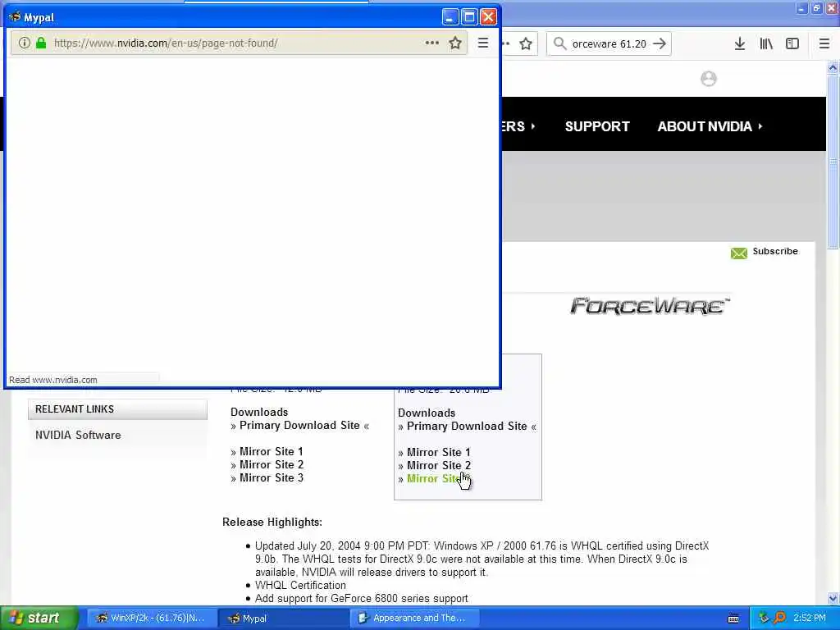This screenshot has height=630, width=840.
Task: Click left column Mirror Site 2
Action: (272, 464)
